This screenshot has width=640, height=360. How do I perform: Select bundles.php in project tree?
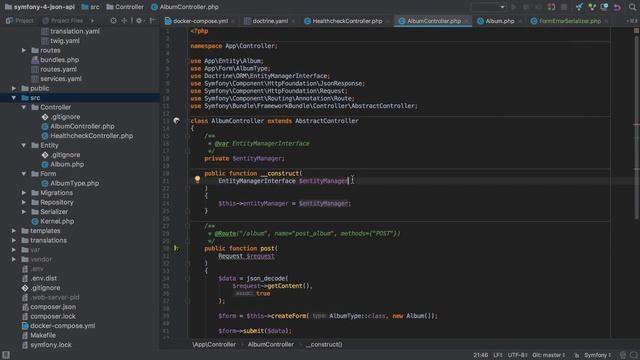coord(60,60)
